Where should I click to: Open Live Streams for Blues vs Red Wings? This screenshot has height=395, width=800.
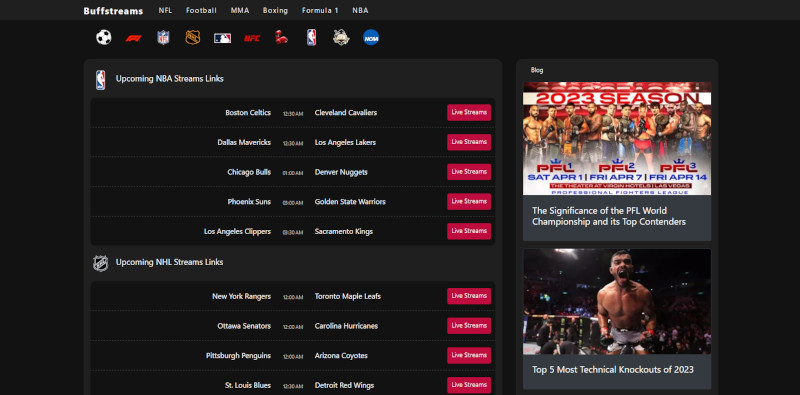pos(469,385)
